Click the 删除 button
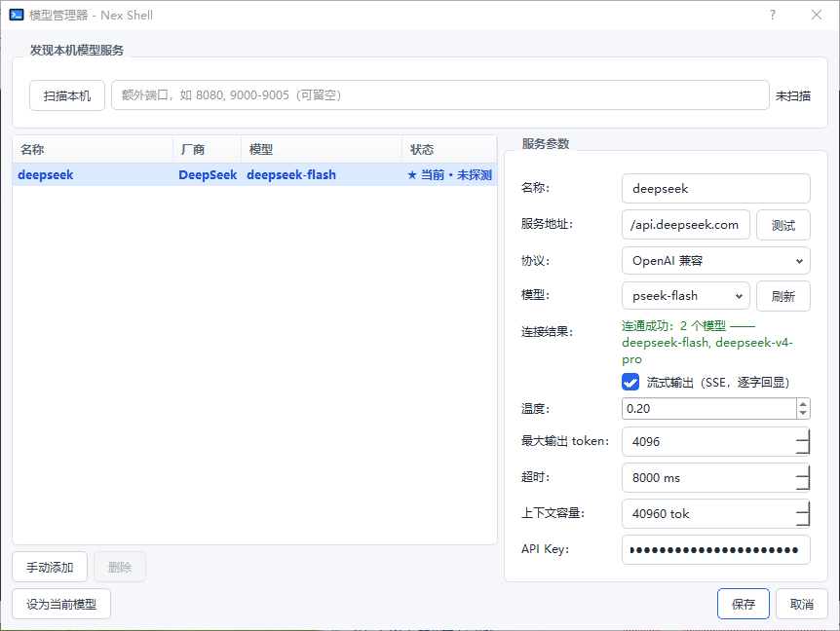 click(x=120, y=567)
